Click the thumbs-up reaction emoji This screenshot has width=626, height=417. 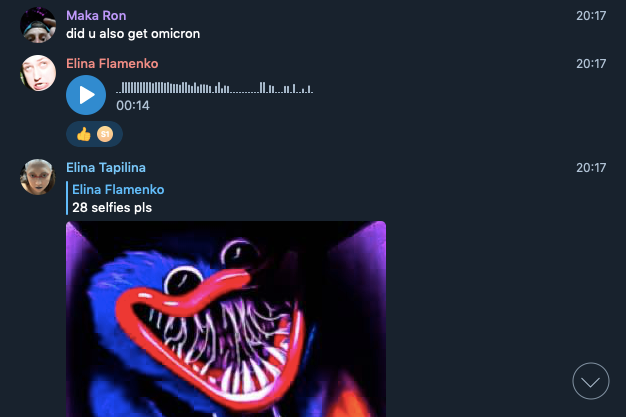[x=84, y=134]
